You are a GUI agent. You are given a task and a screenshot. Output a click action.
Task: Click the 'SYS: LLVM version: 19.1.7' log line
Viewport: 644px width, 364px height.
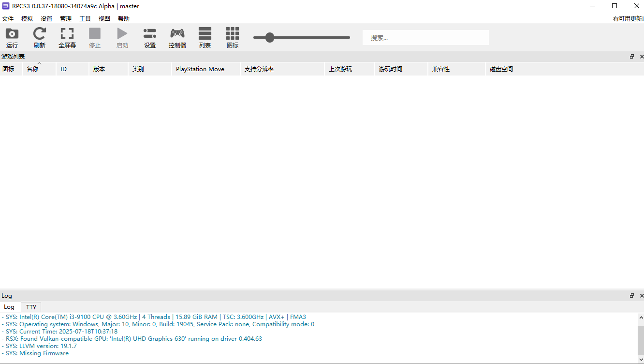click(x=39, y=346)
